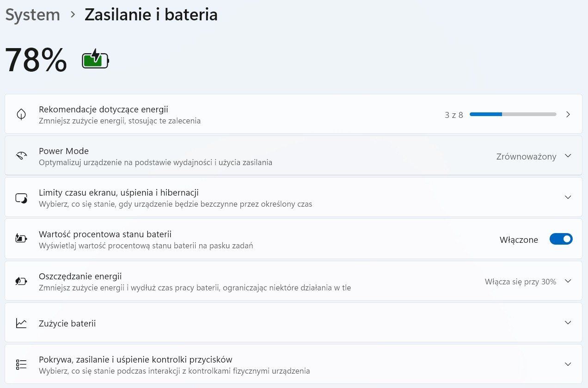Click the 'Power Mode' title text
The width and height of the screenshot is (588, 388).
64,151
